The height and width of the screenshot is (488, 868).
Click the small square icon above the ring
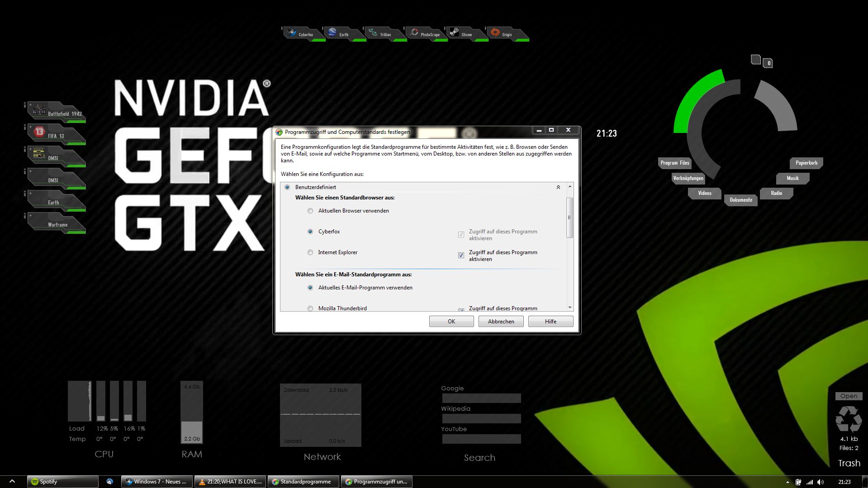pyautogui.click(x=756, y=59)
